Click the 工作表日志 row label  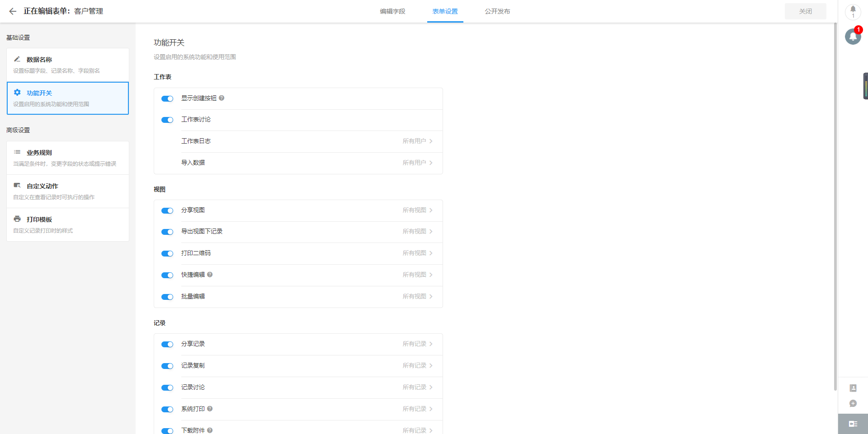click(x=196, y=141)
